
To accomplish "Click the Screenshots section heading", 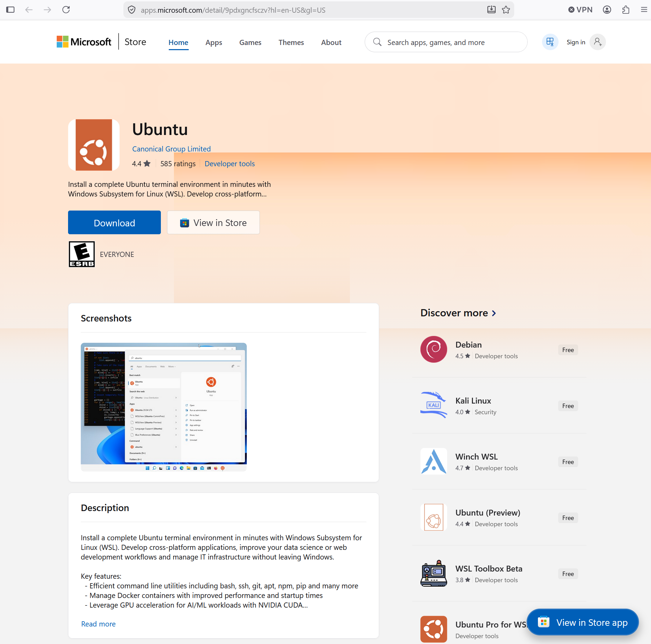I will (106, 318).
